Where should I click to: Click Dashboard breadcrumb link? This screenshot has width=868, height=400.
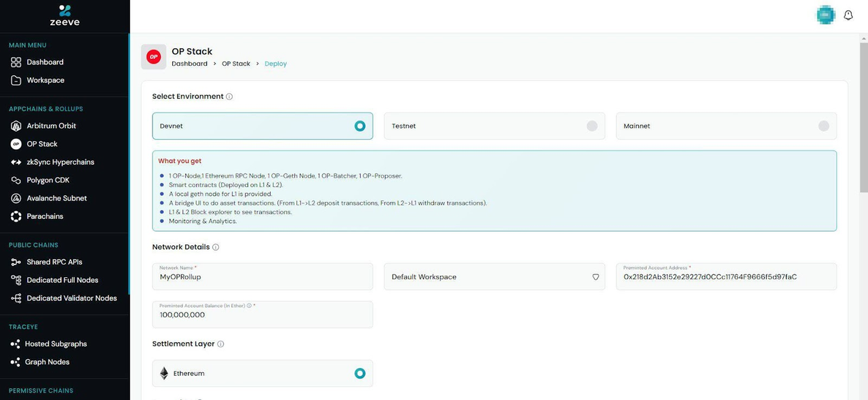[189, 64]
